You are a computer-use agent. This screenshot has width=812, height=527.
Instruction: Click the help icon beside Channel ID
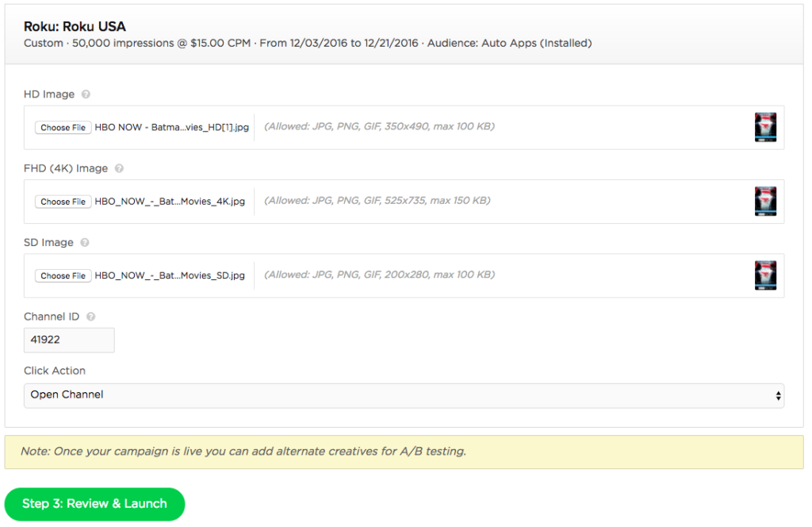tap(90, 317)
